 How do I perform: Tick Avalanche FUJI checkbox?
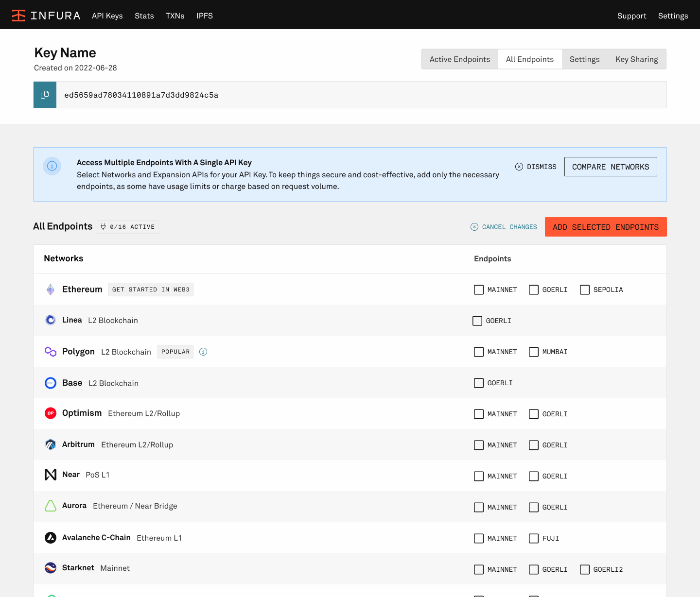[534, 538]
